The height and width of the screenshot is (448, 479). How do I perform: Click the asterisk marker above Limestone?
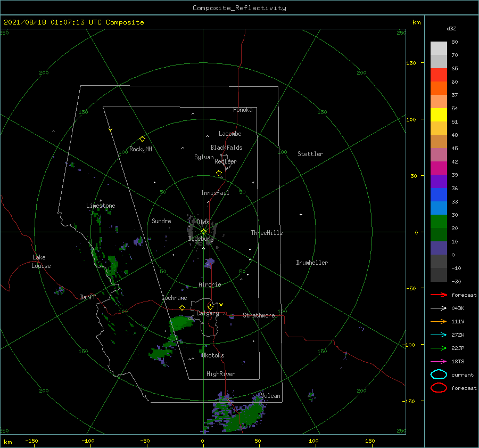pos(101,201)
